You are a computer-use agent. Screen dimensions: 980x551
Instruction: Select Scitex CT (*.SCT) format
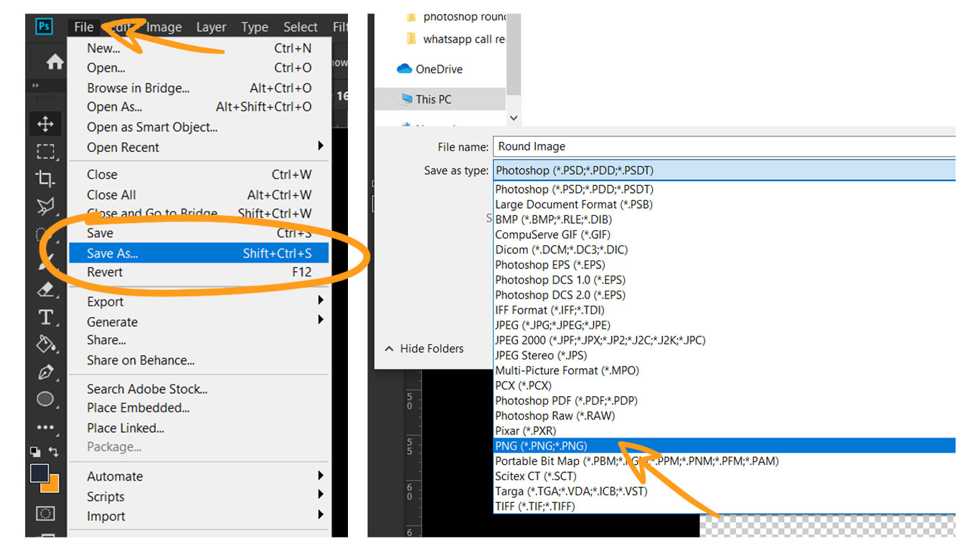pyautogui.click(x=725, y=476)
